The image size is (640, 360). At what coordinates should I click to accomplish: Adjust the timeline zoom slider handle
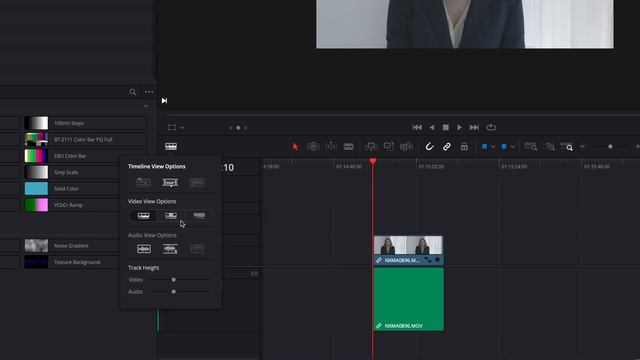[x=610, y=147]
